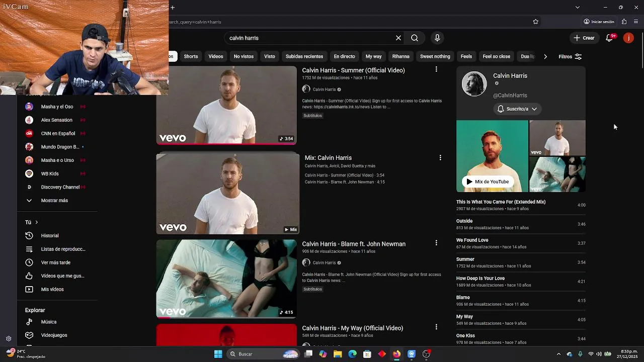Open the WB Kids subscription
This screenshot has width=644, height=362.
pyautogui.click(x=57, y=173)
